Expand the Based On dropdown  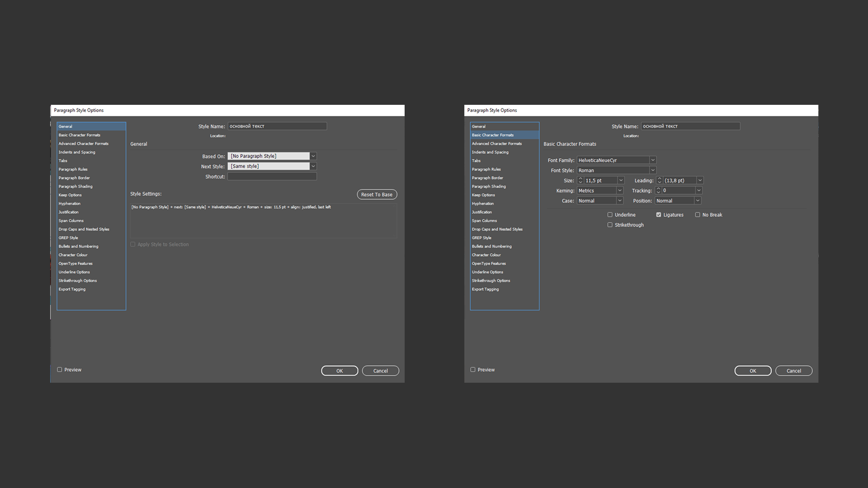tap(313, 156)
